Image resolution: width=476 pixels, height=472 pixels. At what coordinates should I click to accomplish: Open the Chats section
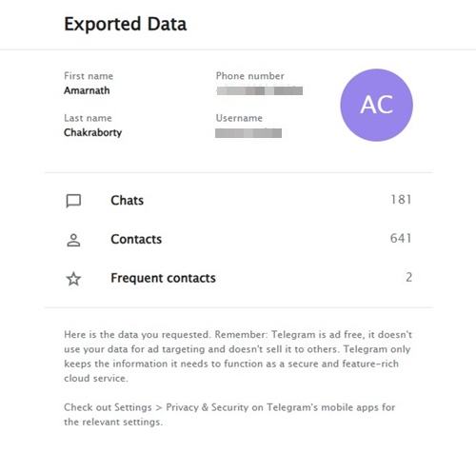(x=239, y=201)
